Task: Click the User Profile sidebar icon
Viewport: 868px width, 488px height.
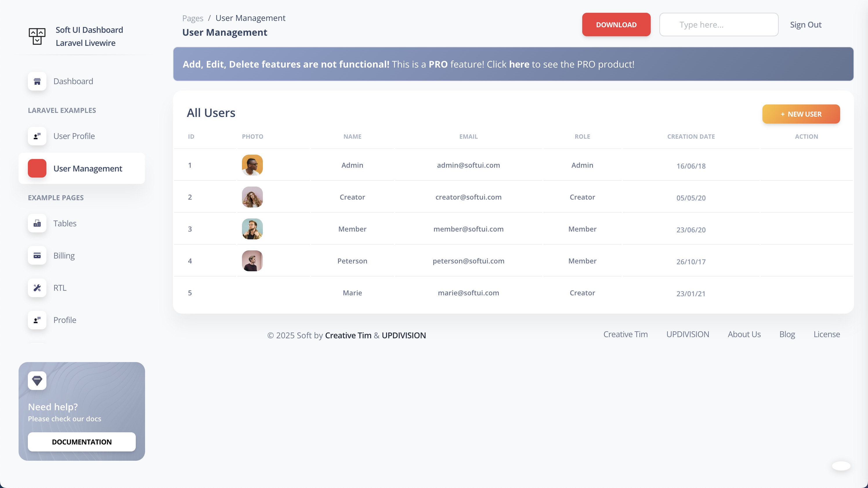Action: (37, 136)
